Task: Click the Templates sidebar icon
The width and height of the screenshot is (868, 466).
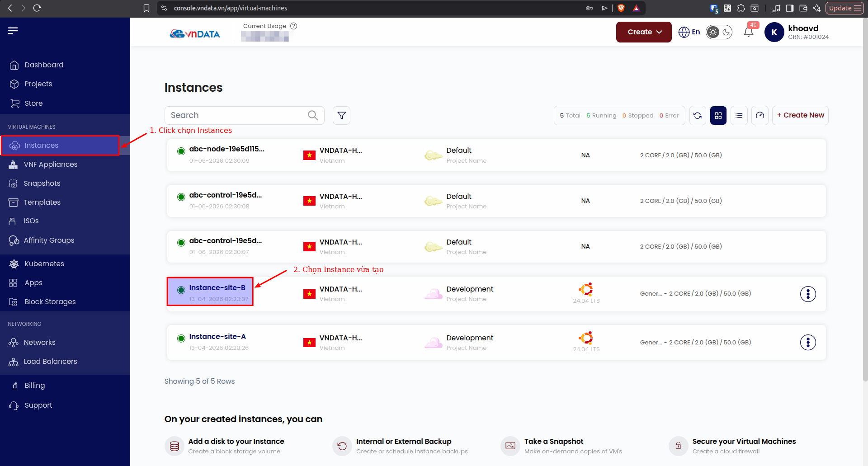Action: click(14, 202)
